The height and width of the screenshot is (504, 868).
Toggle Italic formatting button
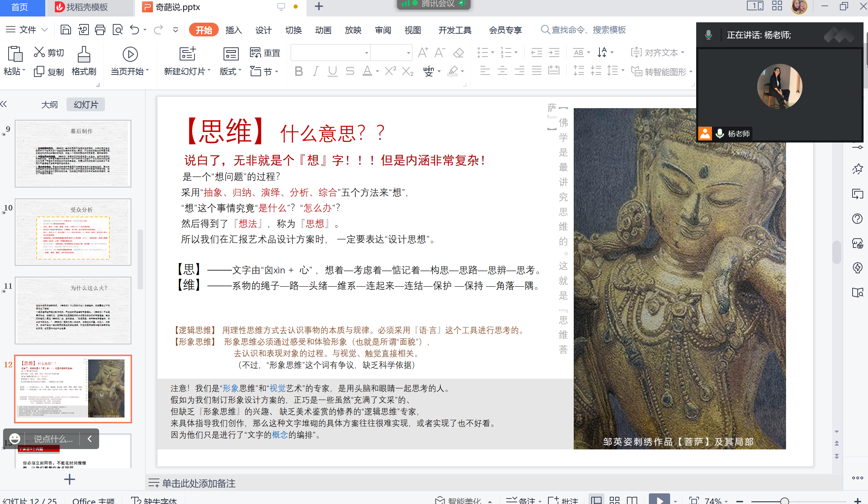[315, 71]
